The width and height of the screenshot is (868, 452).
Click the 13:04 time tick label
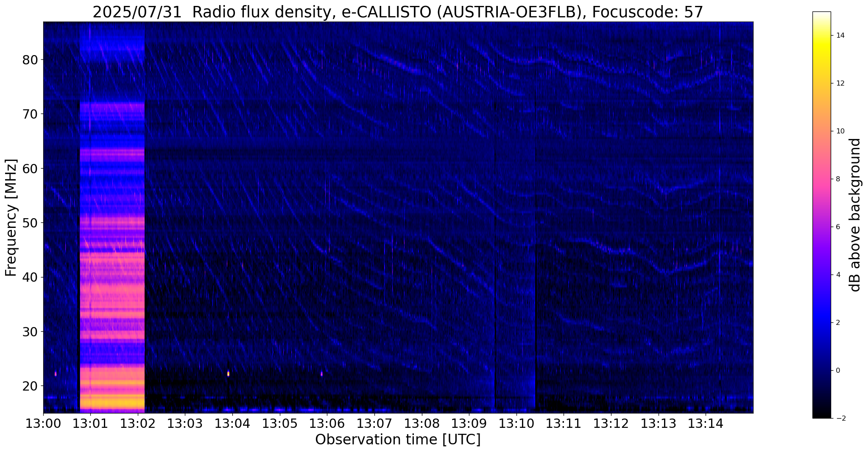[x=232, y=424]
